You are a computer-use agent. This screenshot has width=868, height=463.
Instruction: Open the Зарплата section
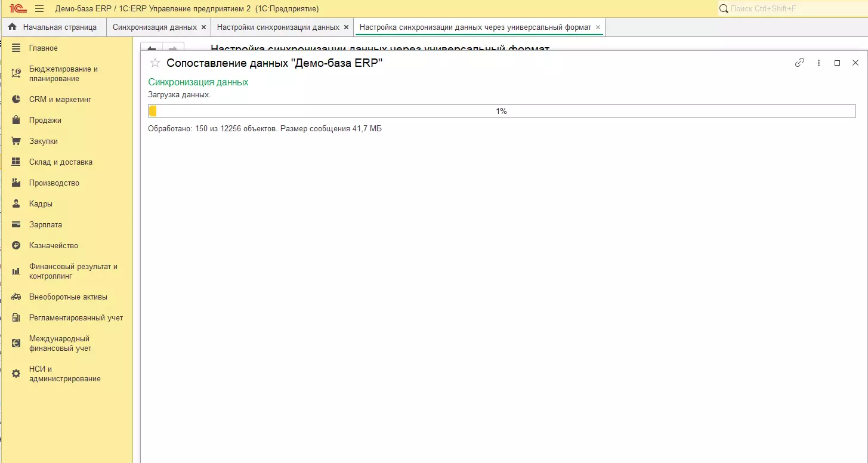click(x=67, y=224)
